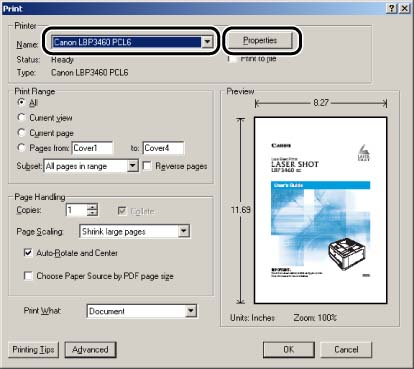Image resolution: width=414 pixels, height=369 pixels.
Task: Click the Help question mark button
Action: [392, 8]
